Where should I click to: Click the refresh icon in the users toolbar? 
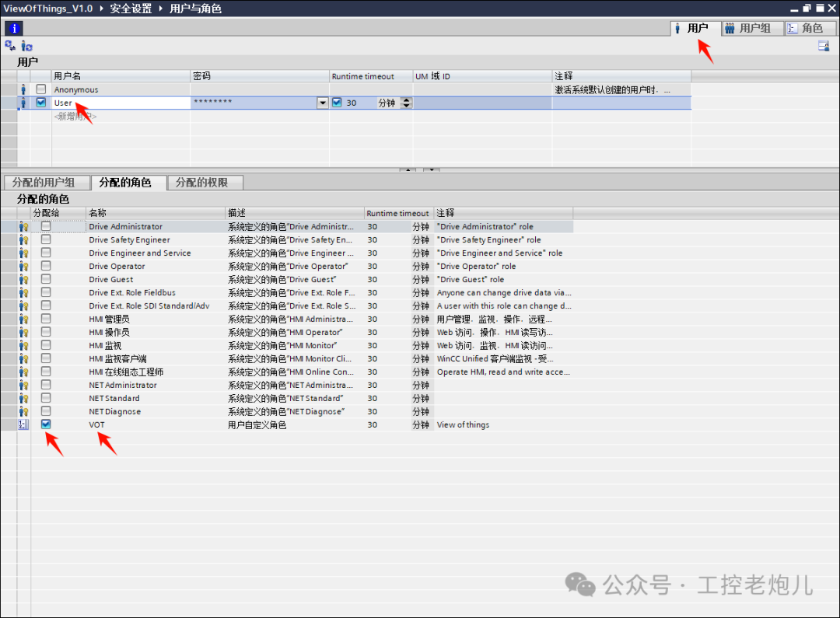pos(9,46)
